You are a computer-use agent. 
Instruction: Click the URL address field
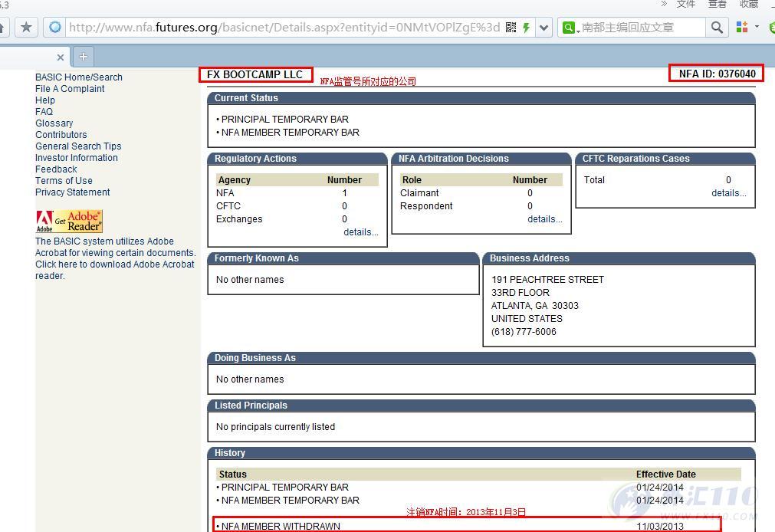pos(284,27)
